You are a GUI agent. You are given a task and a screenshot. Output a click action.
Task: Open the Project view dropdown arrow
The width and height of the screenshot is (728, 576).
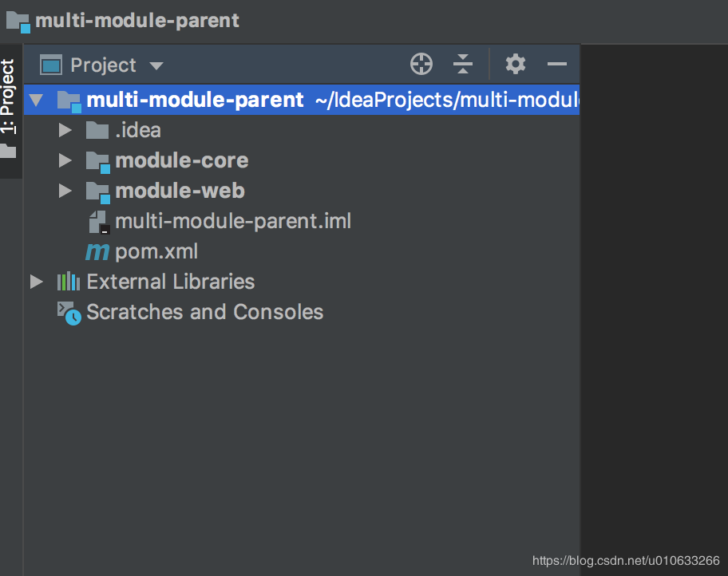(156, 65)
